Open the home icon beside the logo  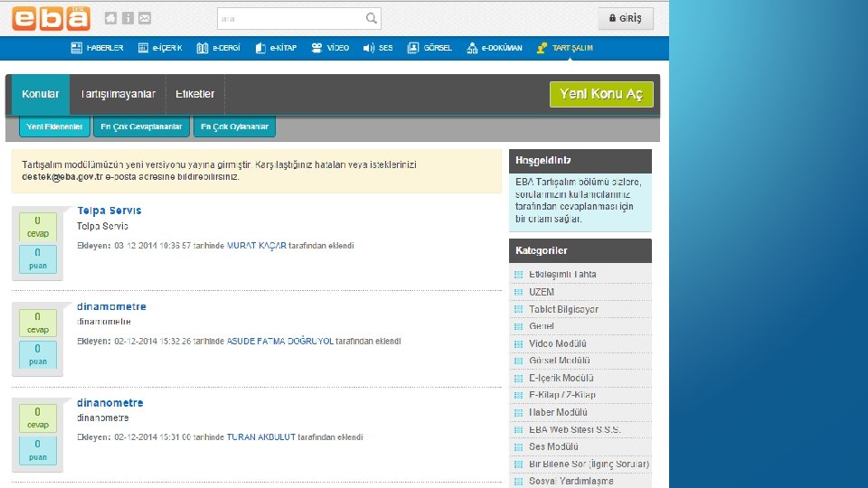pyautogui.click(x=110, y=18)
